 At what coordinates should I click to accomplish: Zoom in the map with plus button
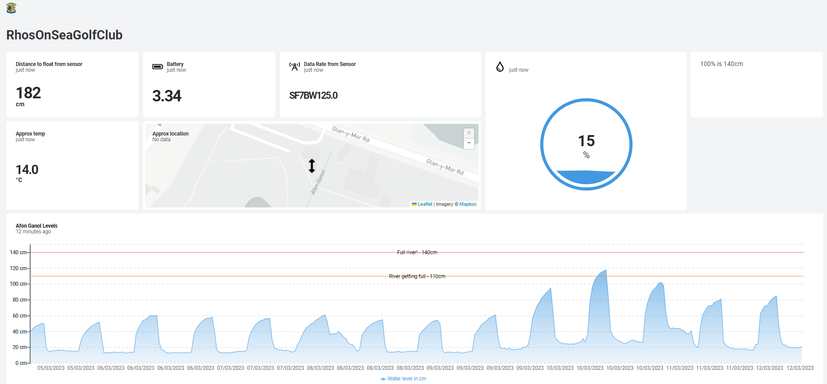(469, 133)
